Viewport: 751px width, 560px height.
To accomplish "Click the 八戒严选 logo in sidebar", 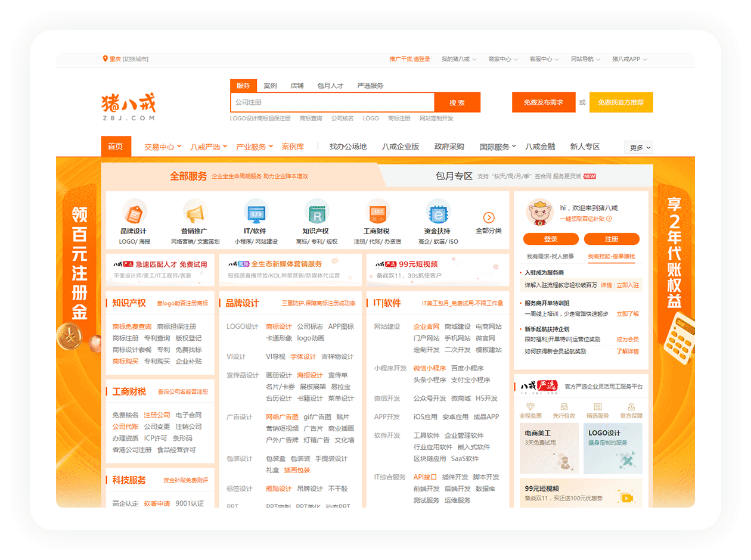I will coord(539,387).
